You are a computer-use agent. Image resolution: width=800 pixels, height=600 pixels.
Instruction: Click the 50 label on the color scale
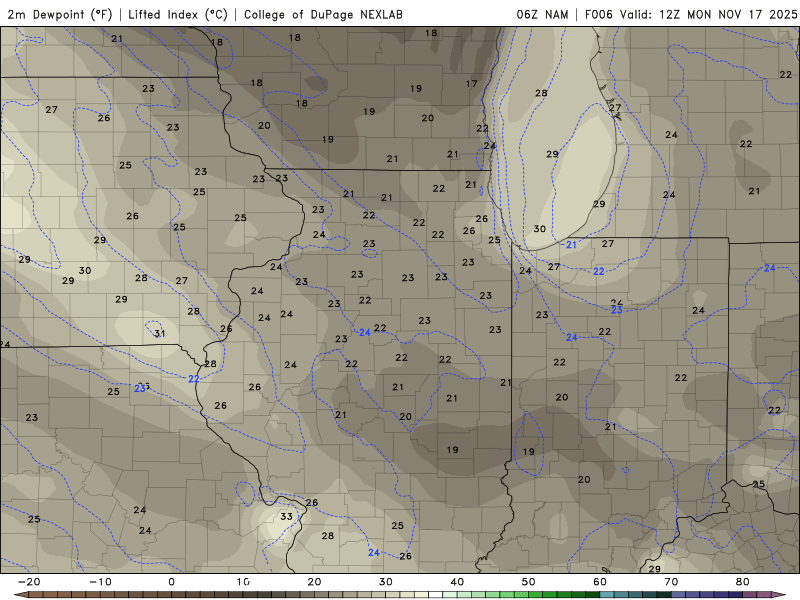(529, 582)
